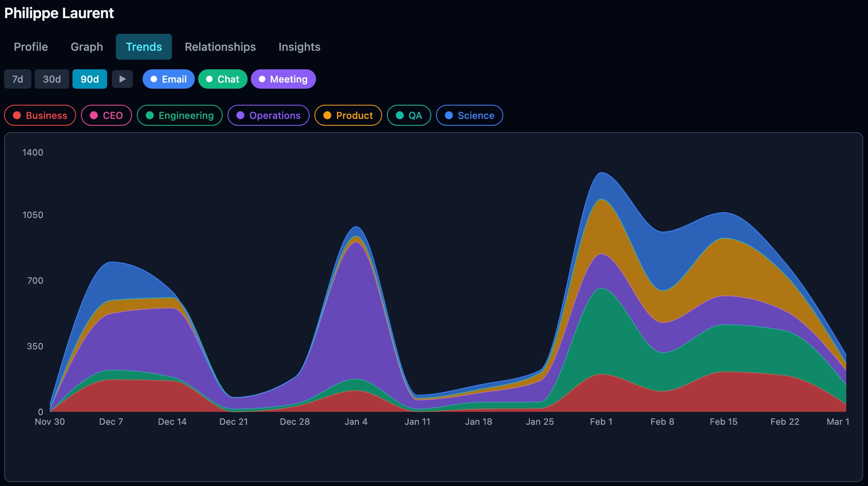The width and height of the screenshot is (868, 486).
Task: Filter chart by Operations department
Action: (x=268, y=115)
